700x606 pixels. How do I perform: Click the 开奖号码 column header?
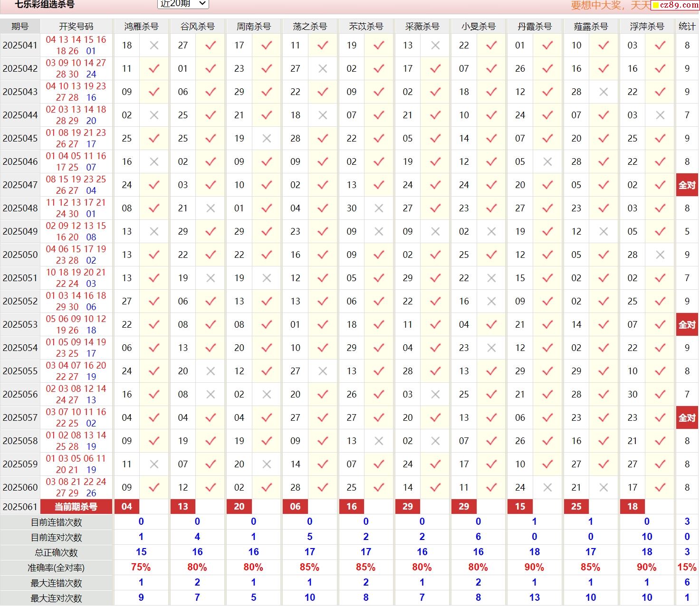click(x=76, y=27)
